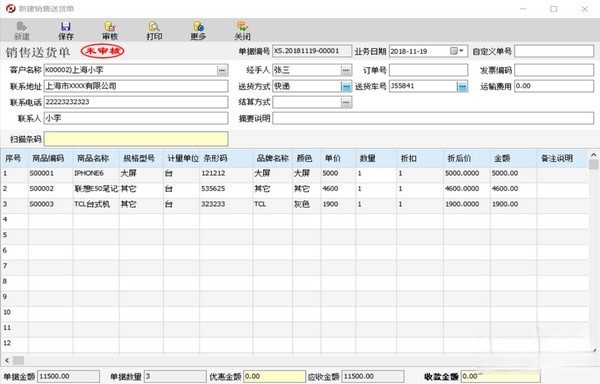Viewport: 600px width, 384px height.
Task: Click the 应收金额 field showing 11500.00
Action: point(373,376)
